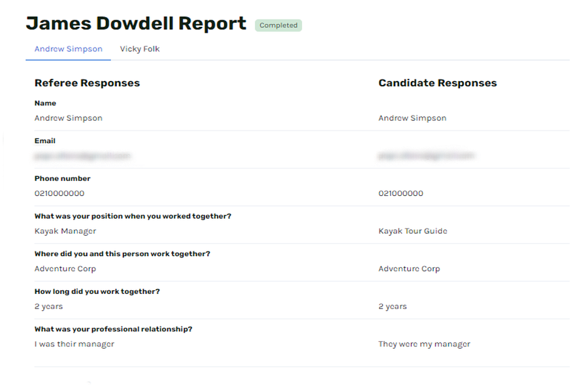
Task: Click the Candidate Responses heading
Action: [x=437, y=83]
